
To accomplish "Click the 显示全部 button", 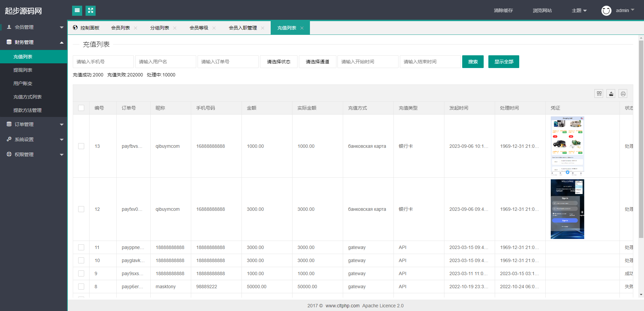I will pos(503,62).
